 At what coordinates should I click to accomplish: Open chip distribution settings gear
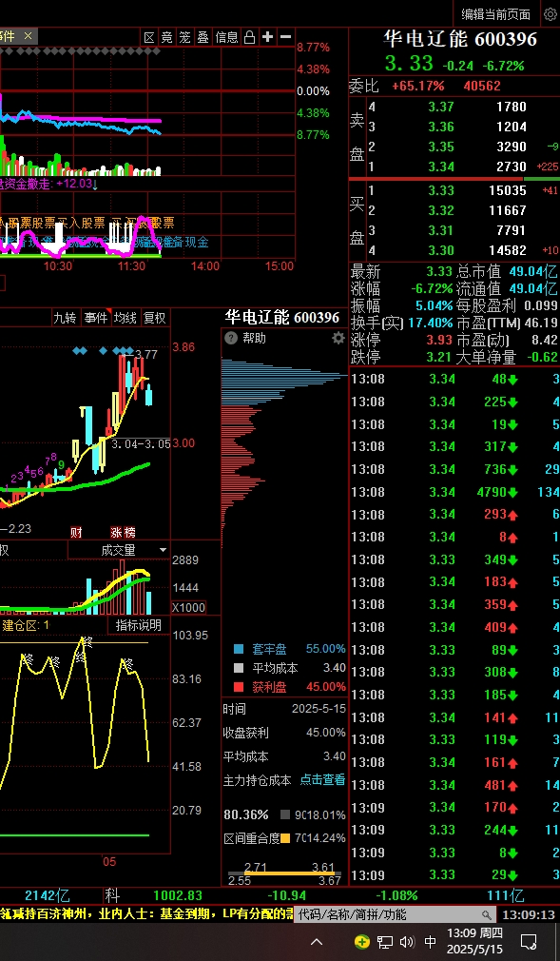click(x=338, y=338)
